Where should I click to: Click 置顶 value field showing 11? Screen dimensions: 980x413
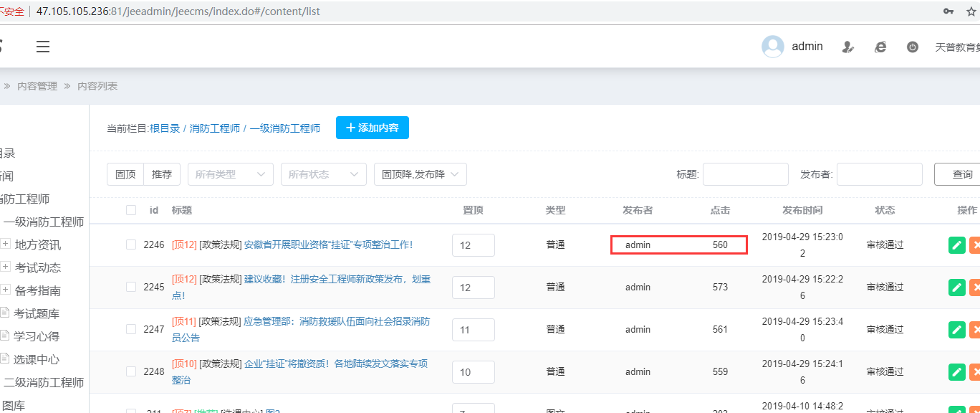(474, 330)
